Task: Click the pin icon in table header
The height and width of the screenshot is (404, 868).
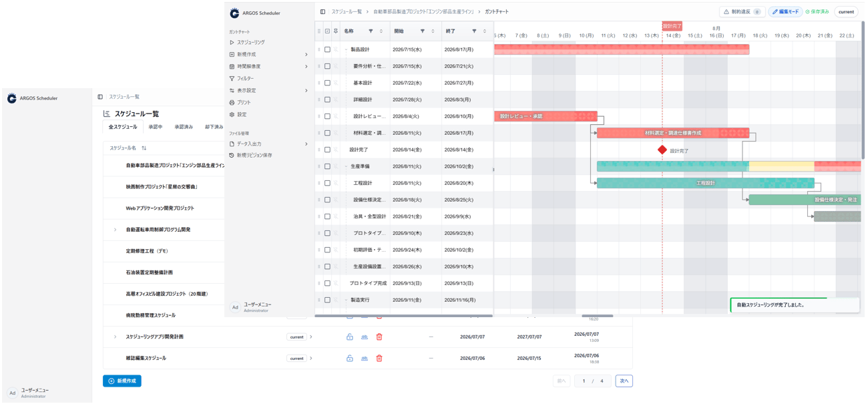Action: [x=336, y=31]
